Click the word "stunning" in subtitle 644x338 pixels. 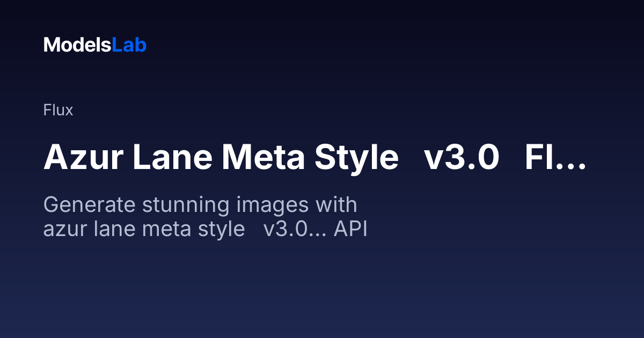pyautogui.click(x=175, y=205)
